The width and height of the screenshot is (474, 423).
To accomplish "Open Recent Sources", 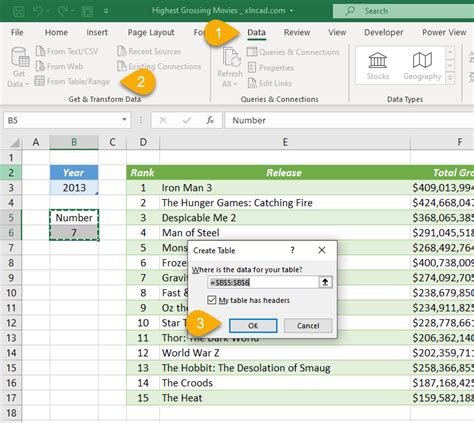I will click(x=149, y=51).
